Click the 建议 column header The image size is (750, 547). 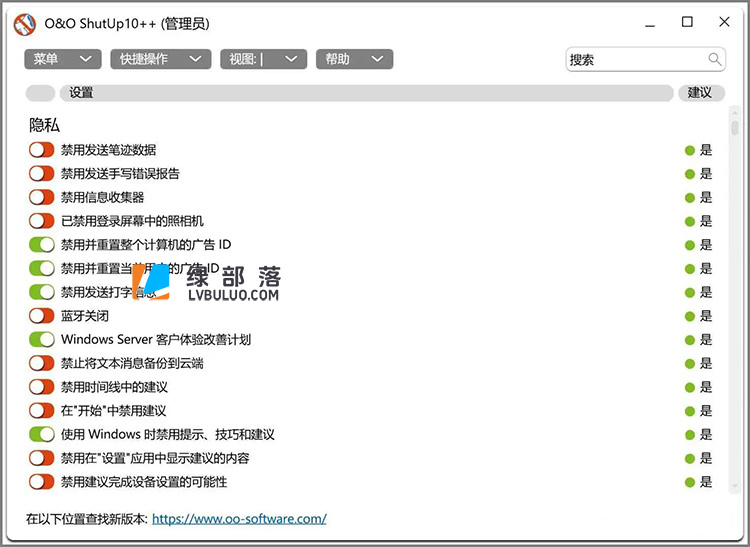701,93
